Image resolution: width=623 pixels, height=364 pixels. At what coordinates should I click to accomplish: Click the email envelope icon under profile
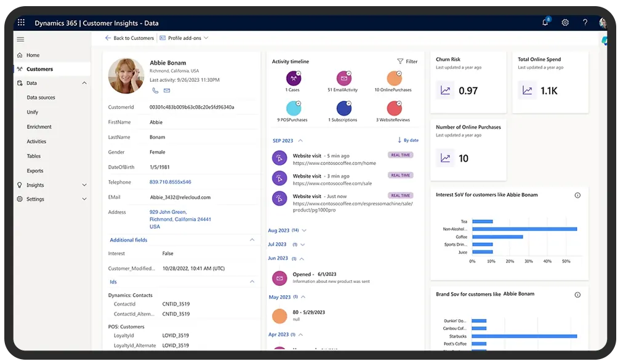click(166, 90)
